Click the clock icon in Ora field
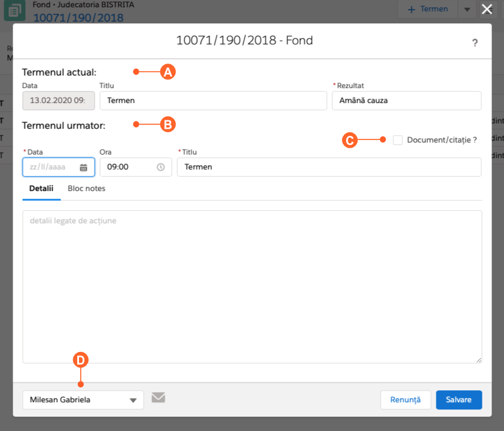The height and width of the screenshot is (431, 504). [160, 168]
